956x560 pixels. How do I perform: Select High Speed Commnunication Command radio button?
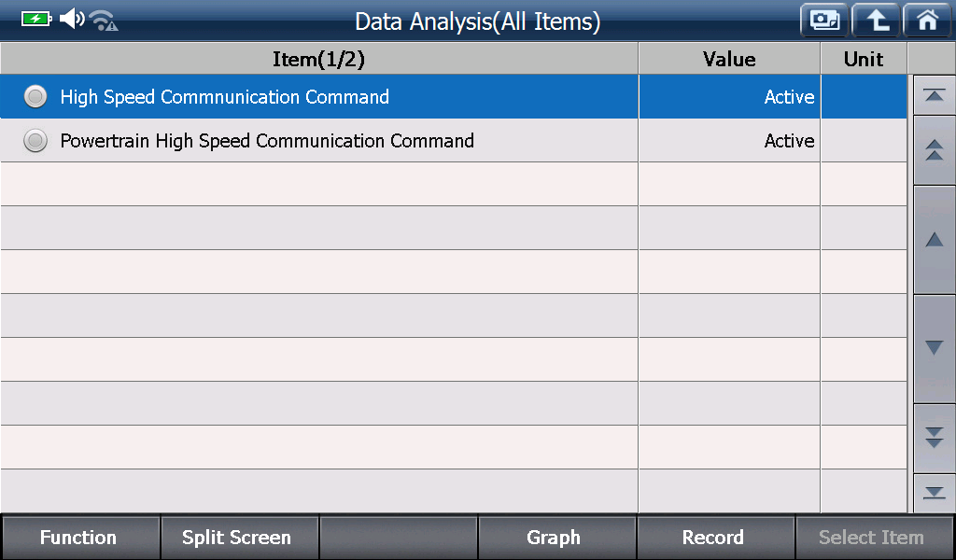pos(35,96)
